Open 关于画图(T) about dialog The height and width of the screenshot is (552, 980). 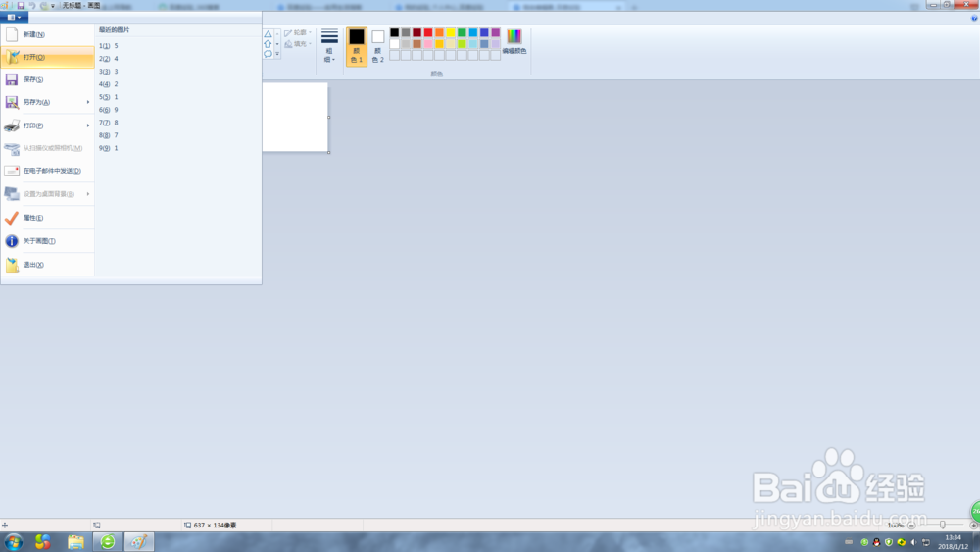(x=47, y=240)
